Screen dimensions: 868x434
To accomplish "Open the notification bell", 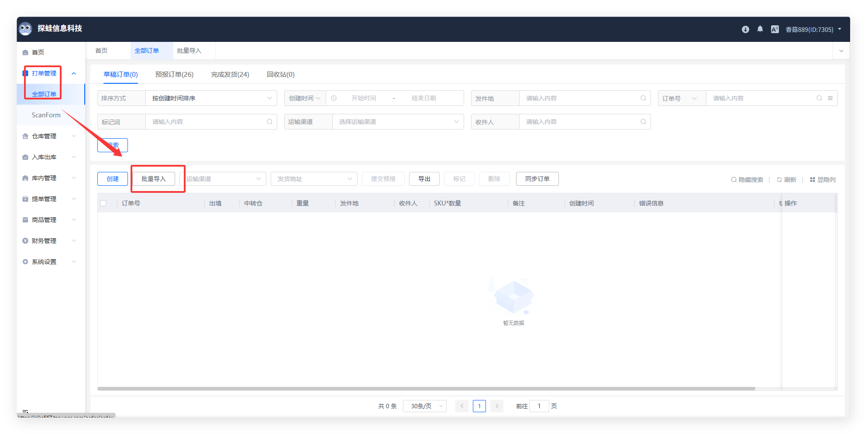I will point(760,29).
